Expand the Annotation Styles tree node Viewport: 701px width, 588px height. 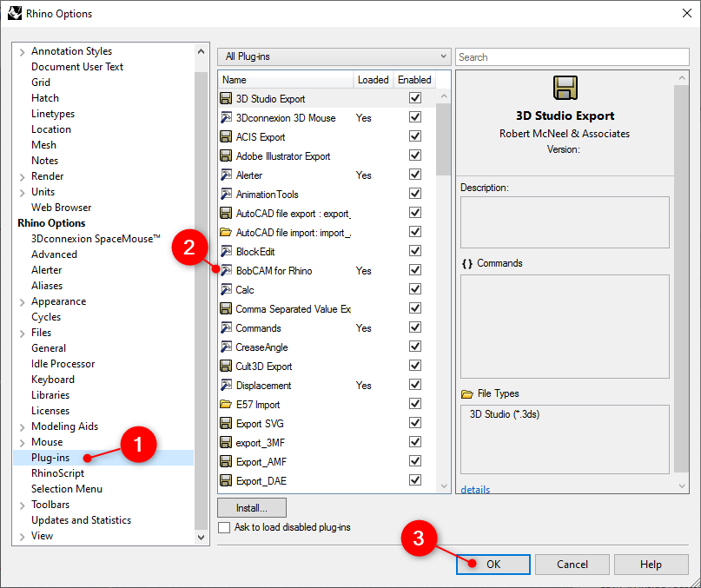pyautogui.click(x=22, y=52)
